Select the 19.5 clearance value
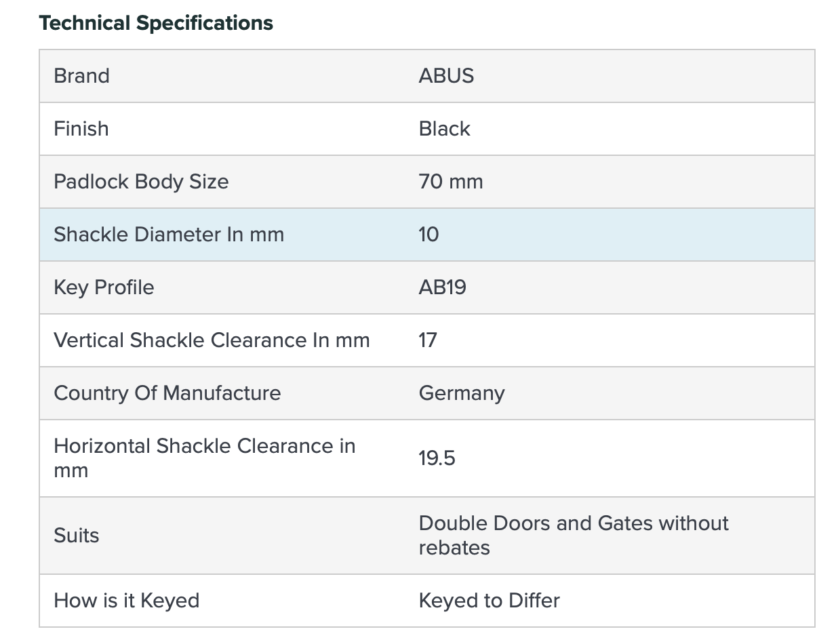838x644 pixels. [437, 458]
